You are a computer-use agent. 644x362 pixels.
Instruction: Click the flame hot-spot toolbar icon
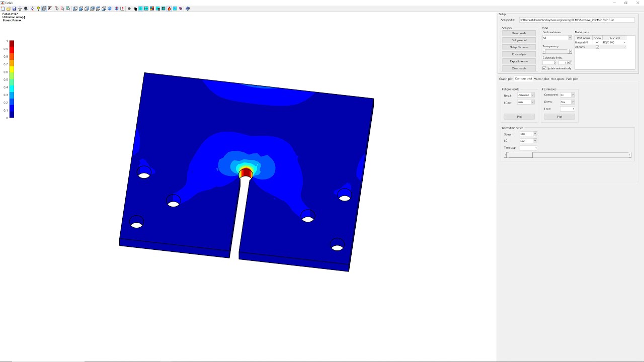(169, 9)
